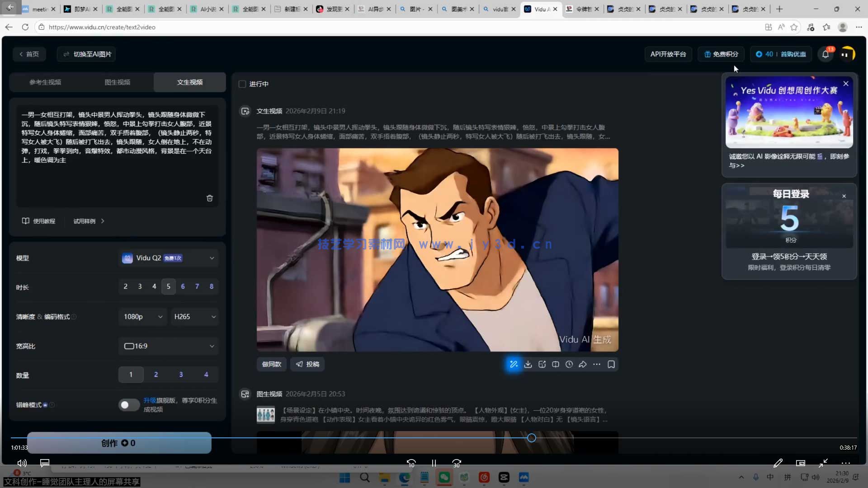This screenshot has width=868, height=488.
Task: Open the 1080p resolution dropdown
Action: [143, 317]
